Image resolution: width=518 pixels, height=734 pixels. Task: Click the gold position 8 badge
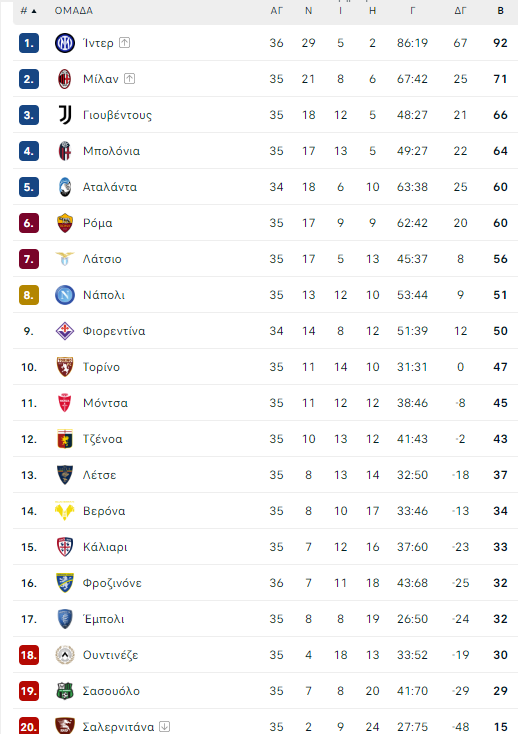pos(29,295)
